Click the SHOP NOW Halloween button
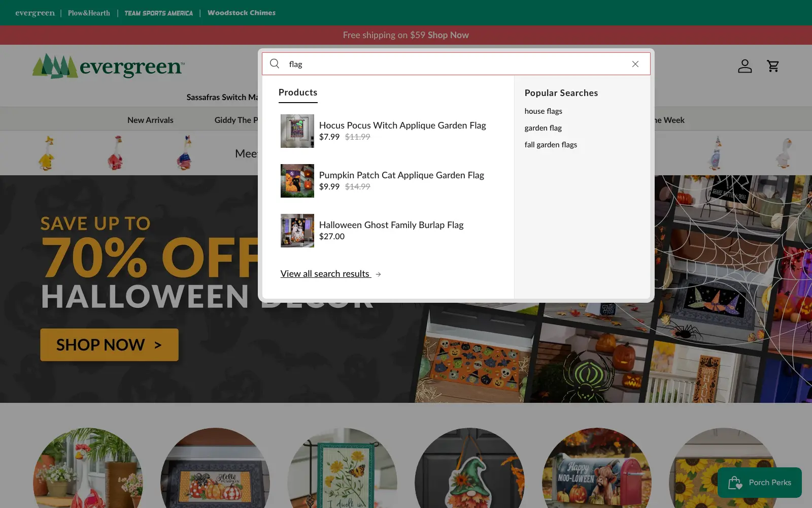 click(109, 345)
